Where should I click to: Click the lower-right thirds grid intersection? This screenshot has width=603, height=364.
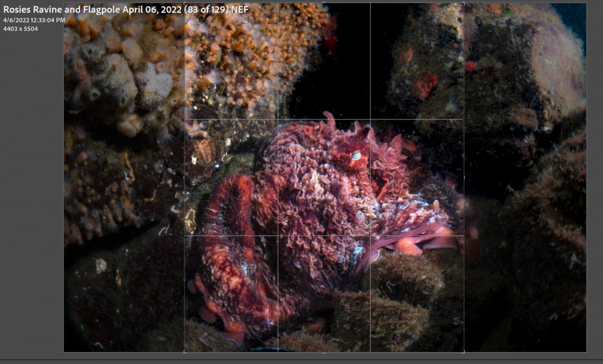tap(370, 235)
